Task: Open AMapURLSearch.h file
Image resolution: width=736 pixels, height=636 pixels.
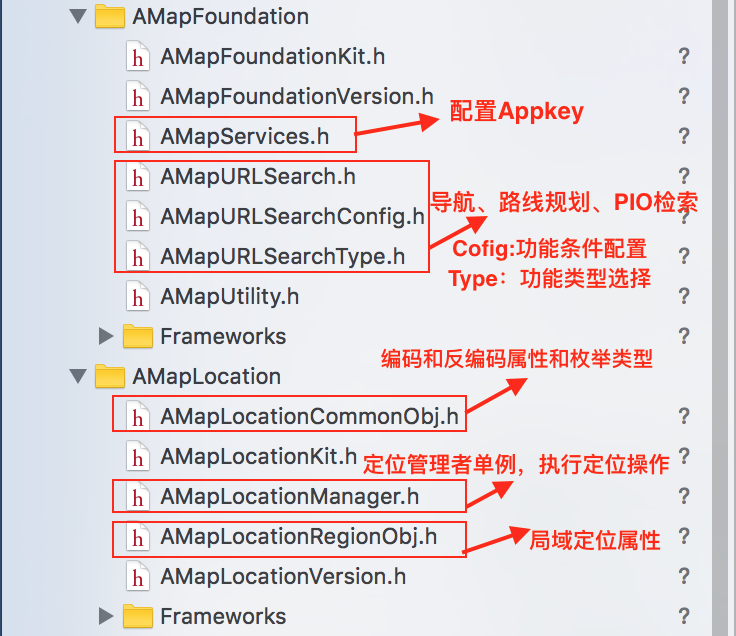Action: coord(258,176)
